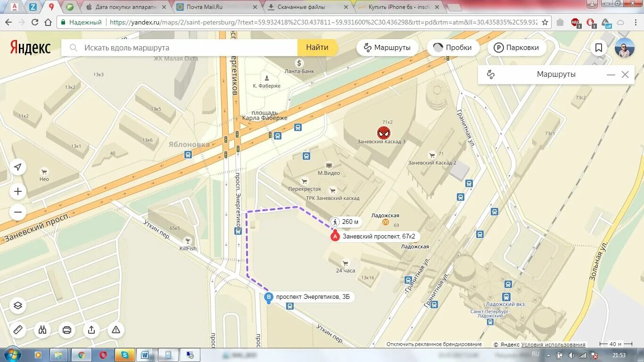This screenshot has width=644, height=362.
Task: Focus the 'Искать вдоль маршрута' search field
Action: [179, 48]
